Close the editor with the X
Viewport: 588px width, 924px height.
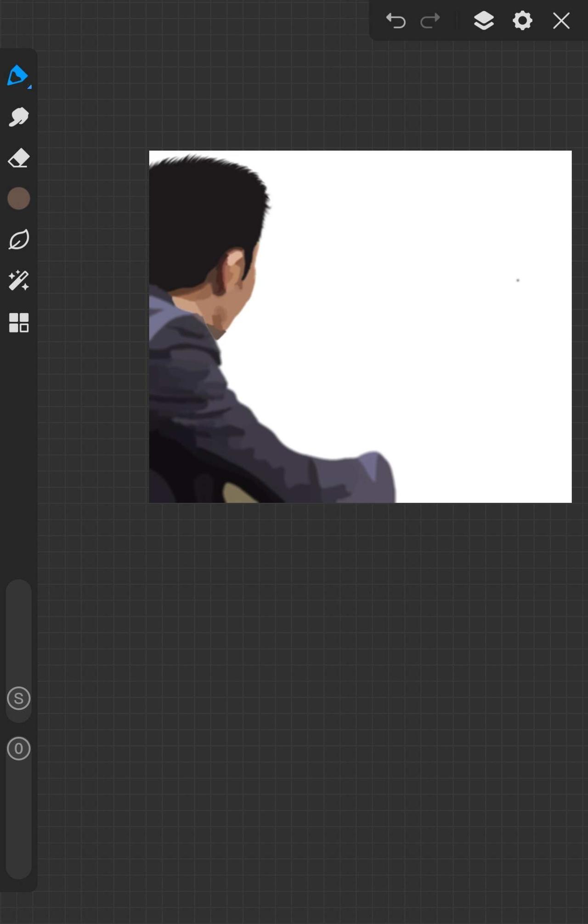561,21
